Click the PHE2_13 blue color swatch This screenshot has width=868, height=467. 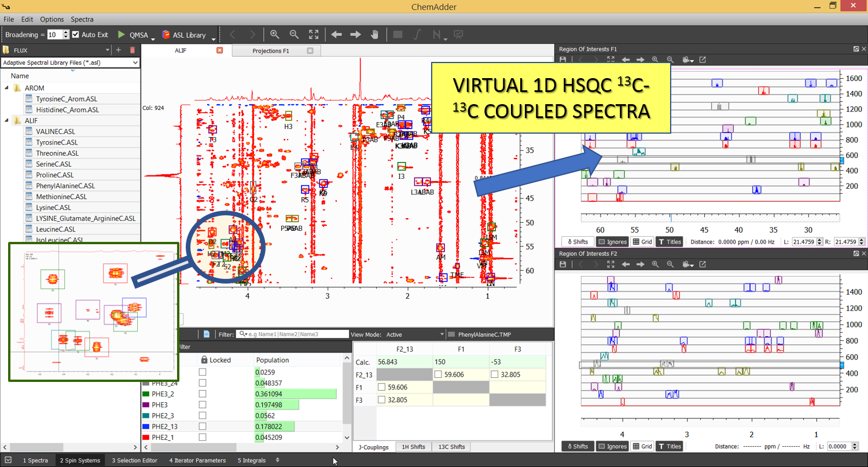coord(146,426)
